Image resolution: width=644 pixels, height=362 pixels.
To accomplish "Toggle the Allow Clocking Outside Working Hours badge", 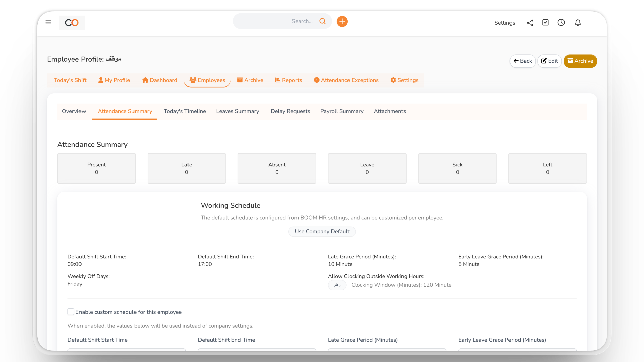I will click(x=337, y=285).
